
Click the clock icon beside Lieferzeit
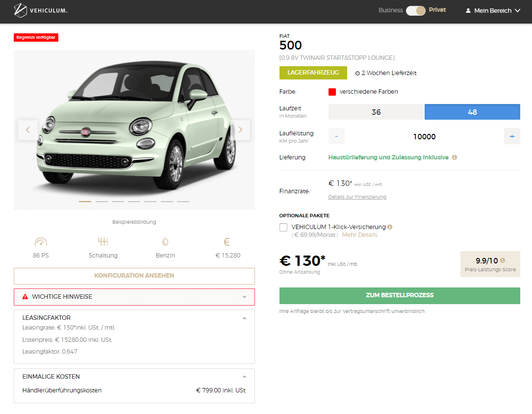[x=357, y=73]
